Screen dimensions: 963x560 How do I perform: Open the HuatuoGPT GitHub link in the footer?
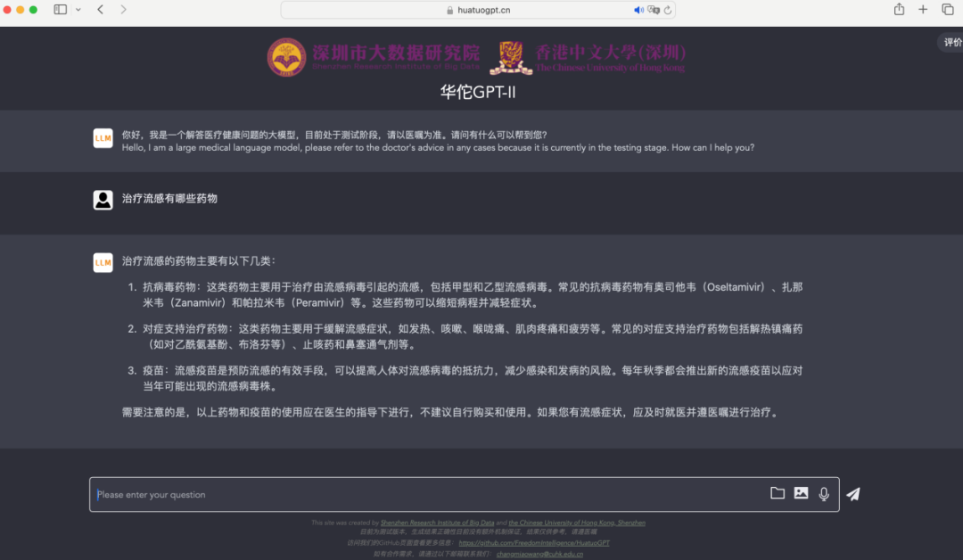click(534, 543)
